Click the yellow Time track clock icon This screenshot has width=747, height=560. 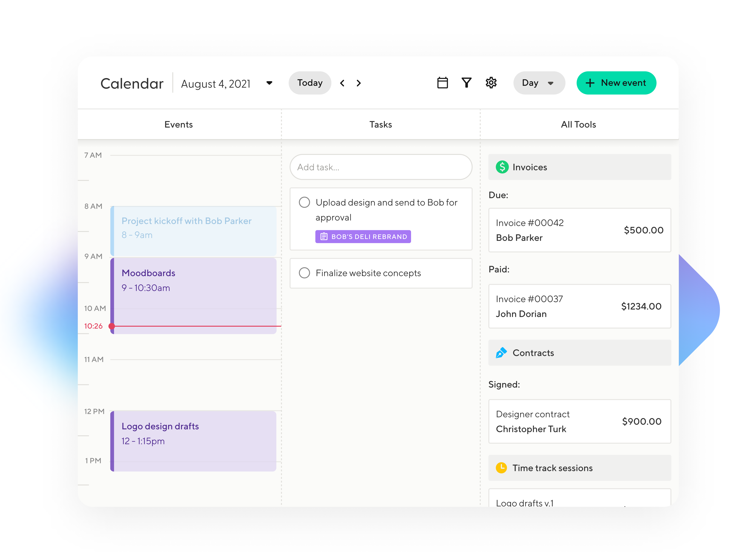pos(501,468)
